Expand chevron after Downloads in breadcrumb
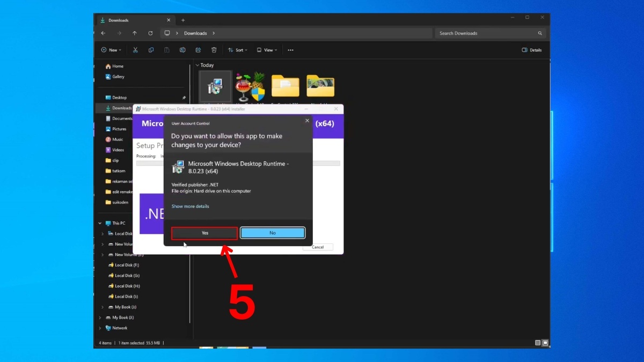The width and height of the screenshot is (644, 362). tap(214, 33)
